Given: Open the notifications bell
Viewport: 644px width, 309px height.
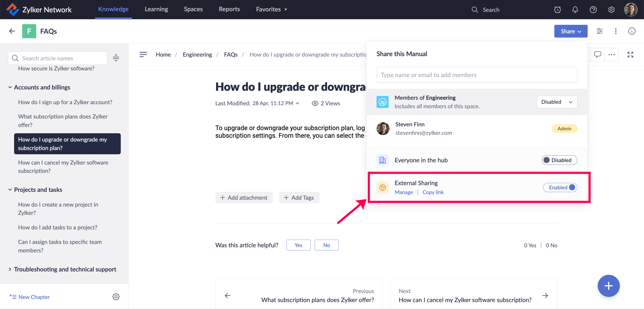Looking at the screenshot, I should [x=575, y=10].
